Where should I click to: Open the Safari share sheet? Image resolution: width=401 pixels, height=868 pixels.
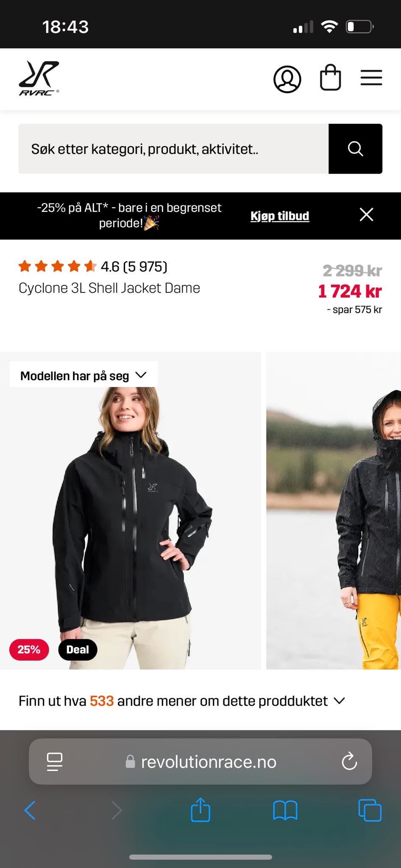pyautogui.click(x=200, y=810)
